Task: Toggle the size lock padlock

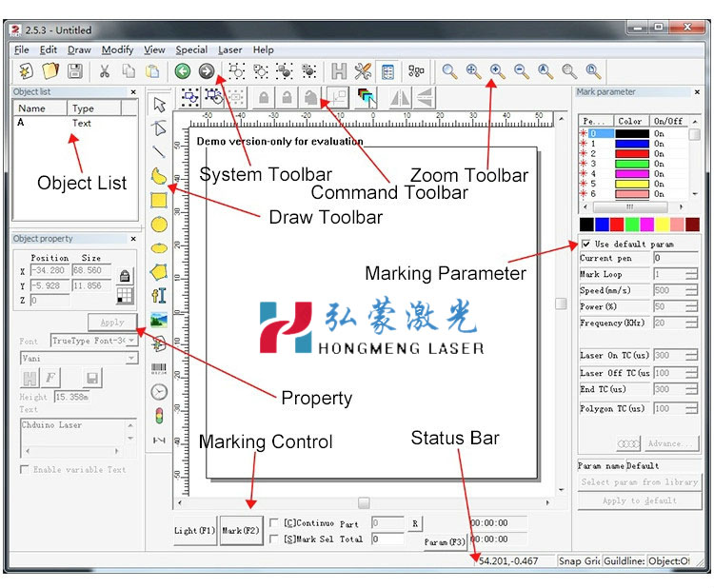Action: 125,276
